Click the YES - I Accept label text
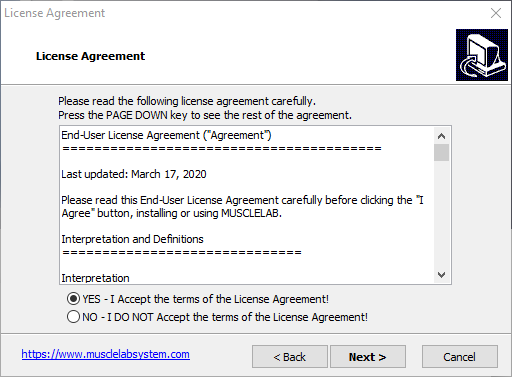Viewport: 512px width, 377px height. [205, 299]
